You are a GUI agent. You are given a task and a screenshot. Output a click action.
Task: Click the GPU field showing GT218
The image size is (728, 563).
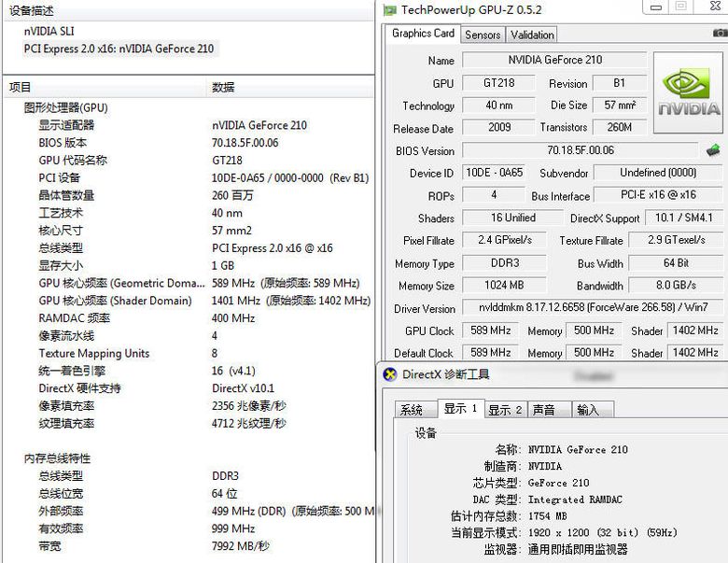498,83
